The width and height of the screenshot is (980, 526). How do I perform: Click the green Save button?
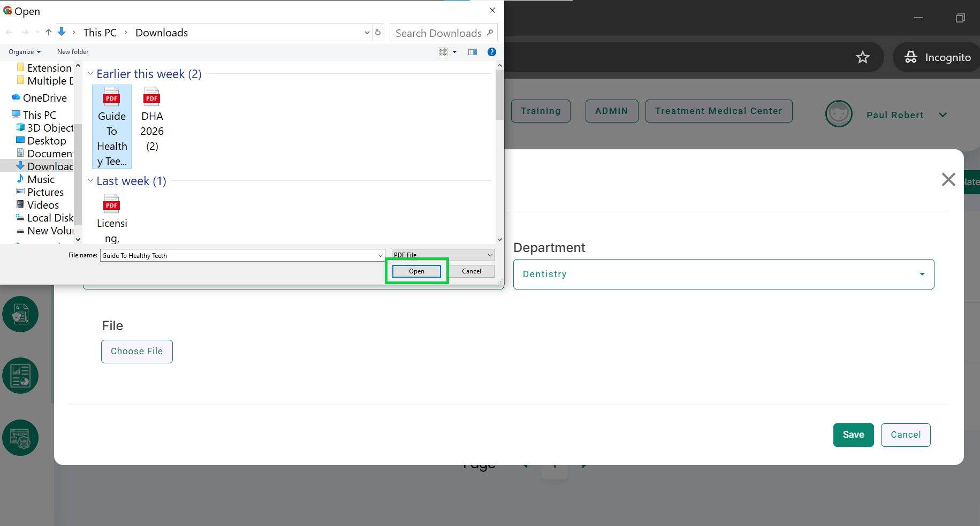pos(853,434)
